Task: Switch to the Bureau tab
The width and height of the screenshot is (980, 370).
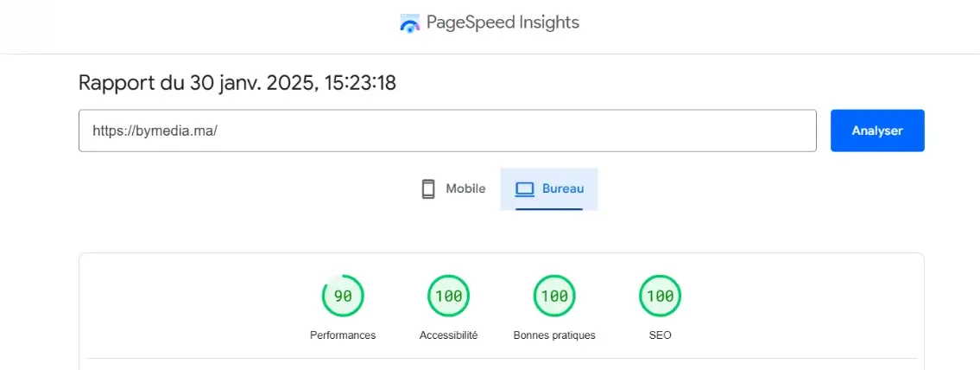Action: 549,189
